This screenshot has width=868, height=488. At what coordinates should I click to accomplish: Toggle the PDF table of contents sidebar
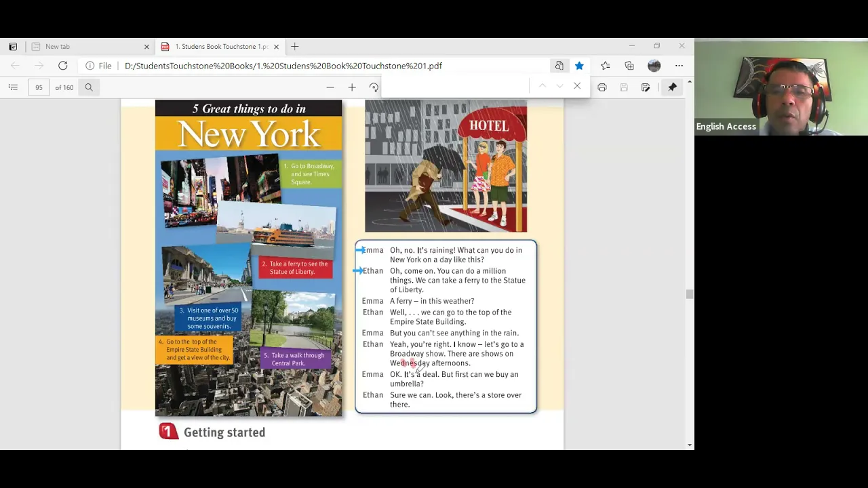point(13,87)
